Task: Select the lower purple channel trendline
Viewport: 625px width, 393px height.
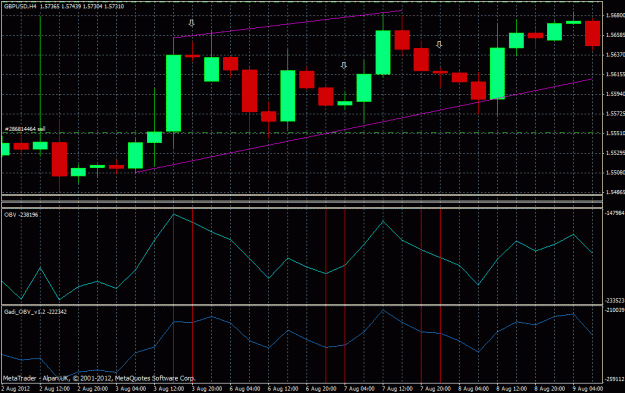Action: tap(364, 126)
